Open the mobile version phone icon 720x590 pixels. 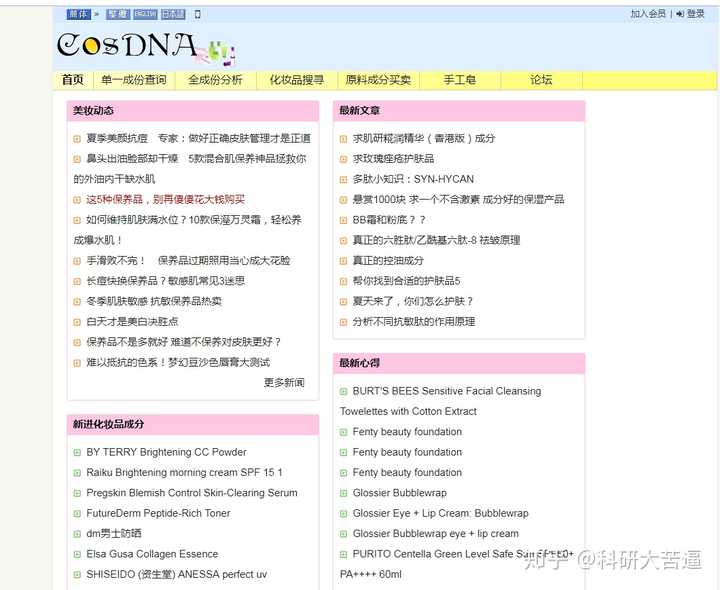coord(198,14)
